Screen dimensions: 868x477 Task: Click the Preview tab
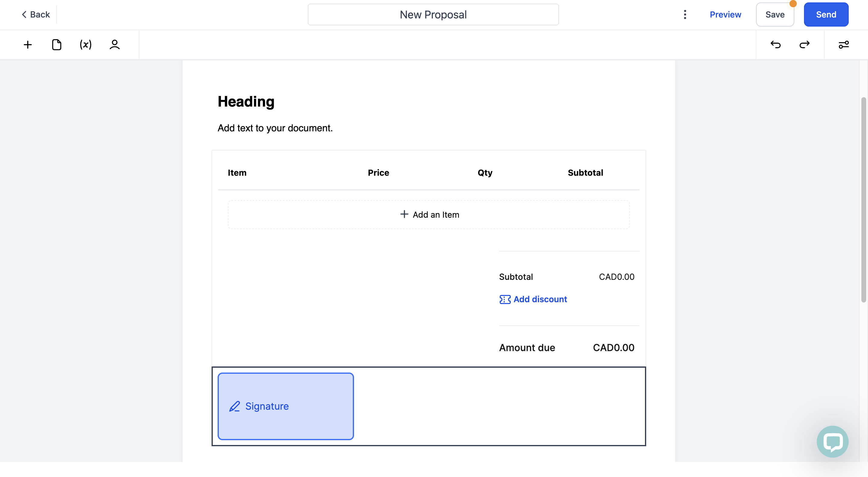tap(725, 15)
